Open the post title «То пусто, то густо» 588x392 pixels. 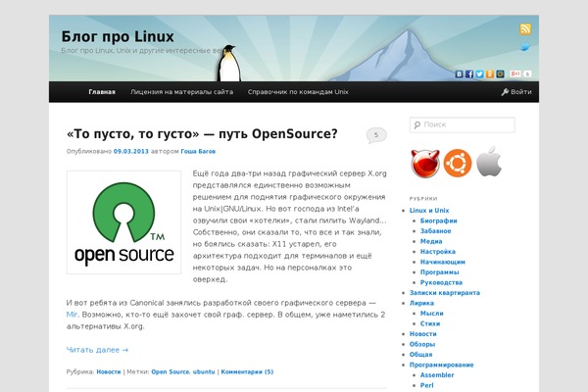point(202,134)
